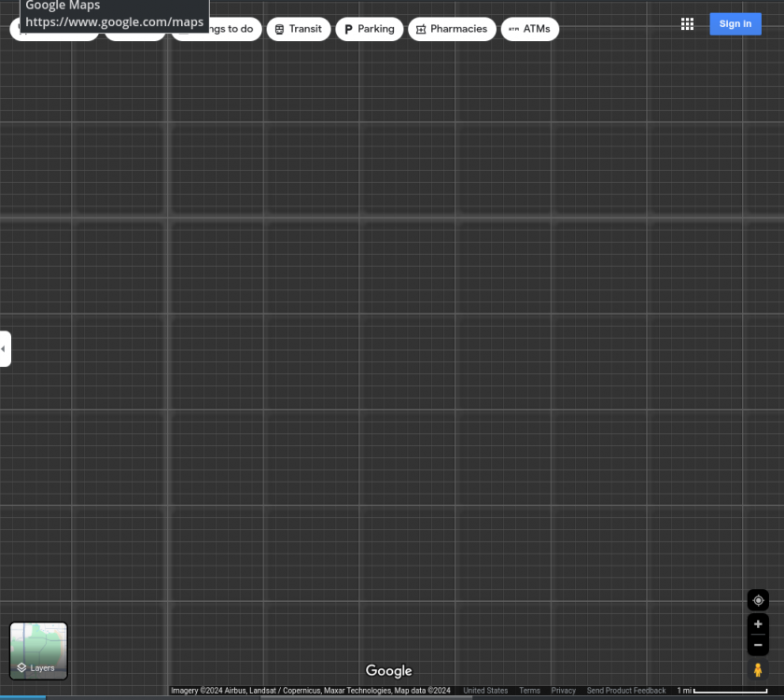Click the Google logo on map
The width and height of the screenshot is (784, 700).
(x=388, y=671)
